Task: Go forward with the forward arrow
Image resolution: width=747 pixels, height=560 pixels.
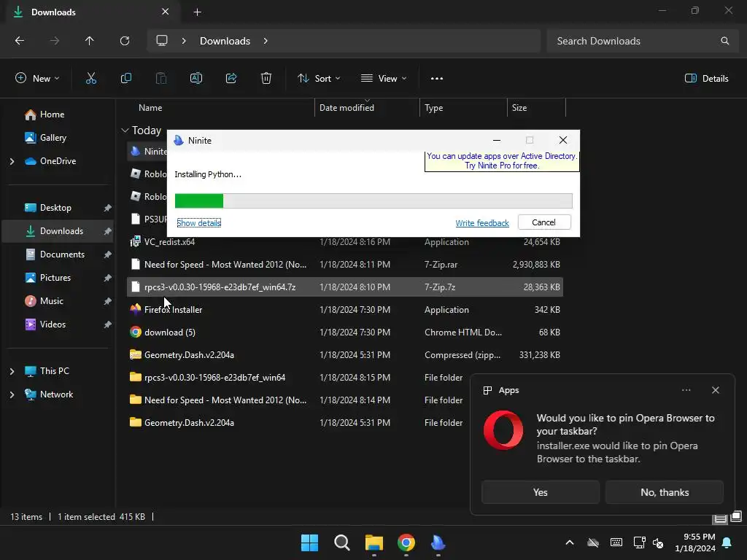Action: (55, 41)
